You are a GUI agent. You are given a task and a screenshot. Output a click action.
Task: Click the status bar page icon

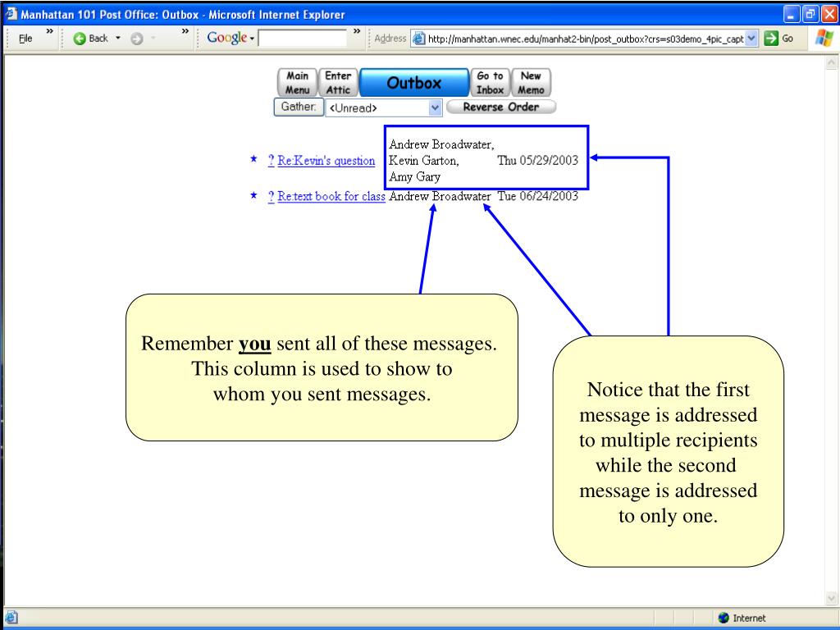click(11, 618)
